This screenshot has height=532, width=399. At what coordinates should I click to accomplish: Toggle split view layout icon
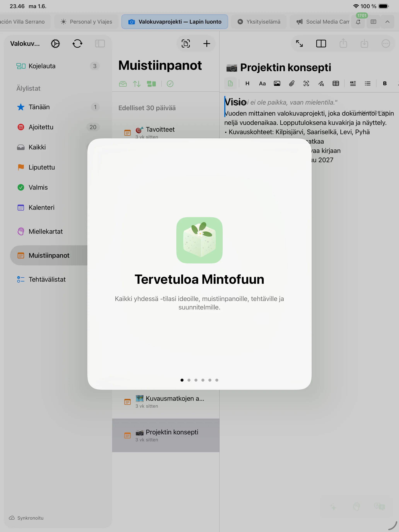point(321,43)
